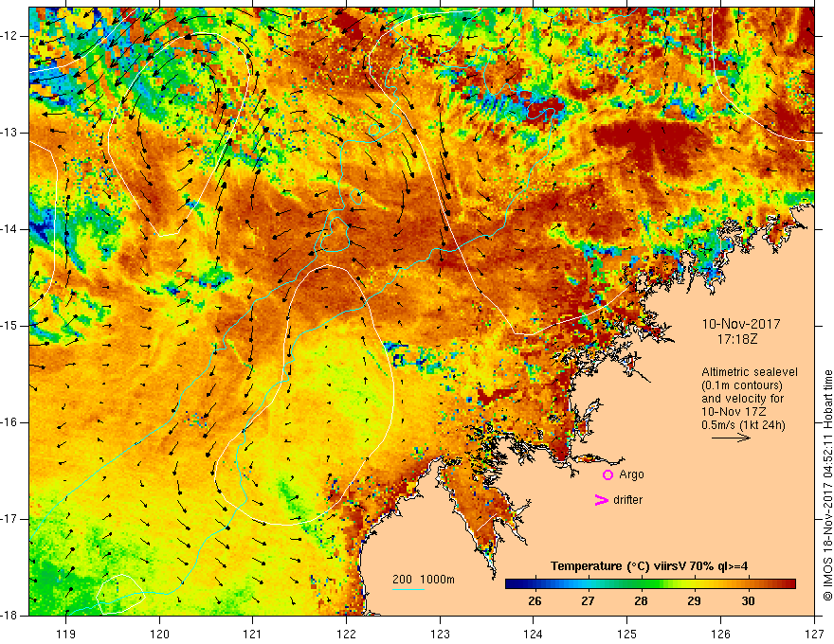Click the '(0.1m contours)' legend text
834x644 pixels.
[742, 385]
